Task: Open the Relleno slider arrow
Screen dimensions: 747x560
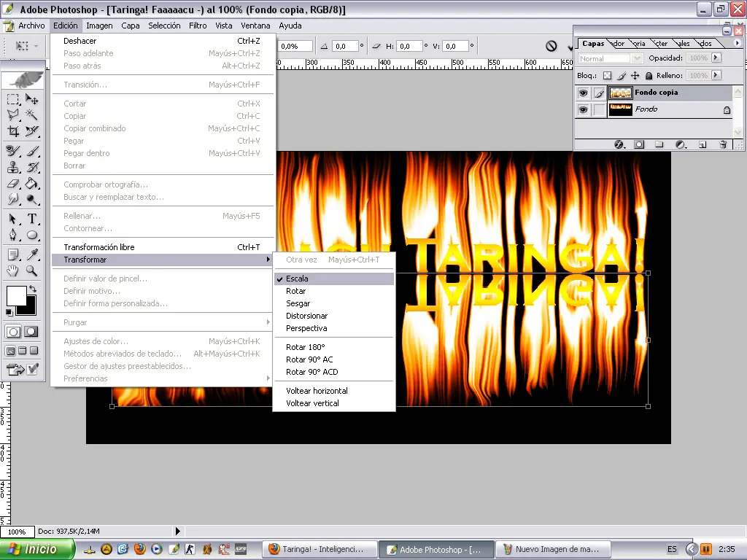Action: 716,75
